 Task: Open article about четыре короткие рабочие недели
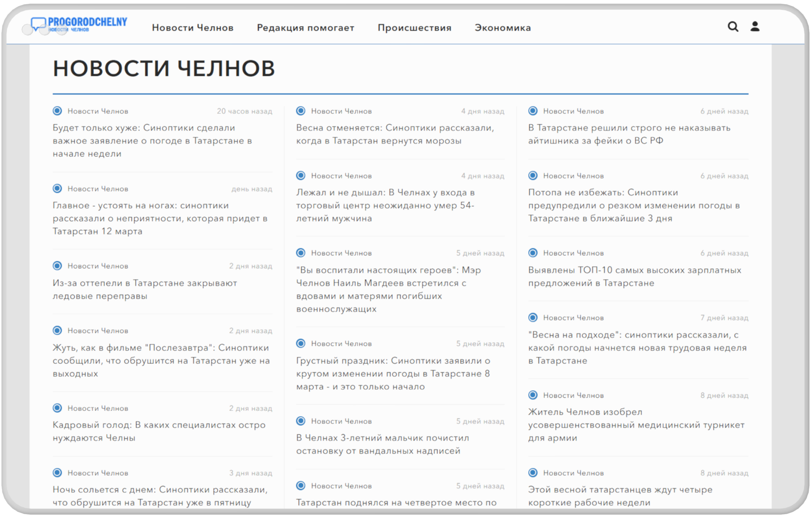point(620,496)
